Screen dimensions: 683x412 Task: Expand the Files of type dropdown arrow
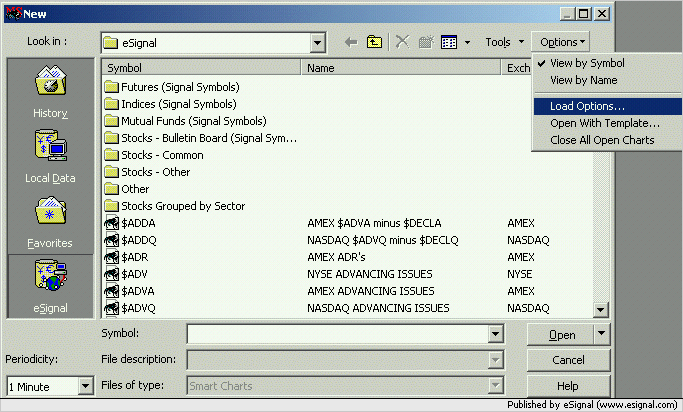[495, 385]
